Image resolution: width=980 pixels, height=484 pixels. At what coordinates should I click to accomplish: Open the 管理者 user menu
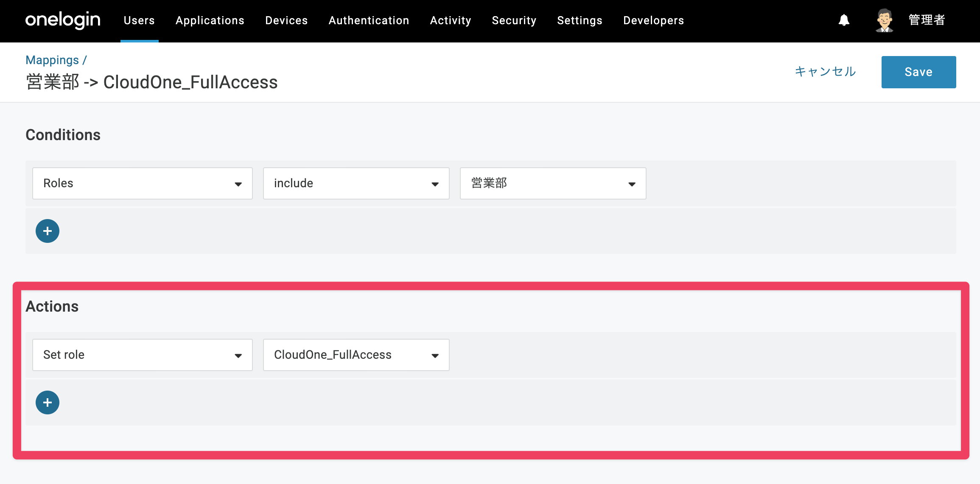[x=927, y=20]
